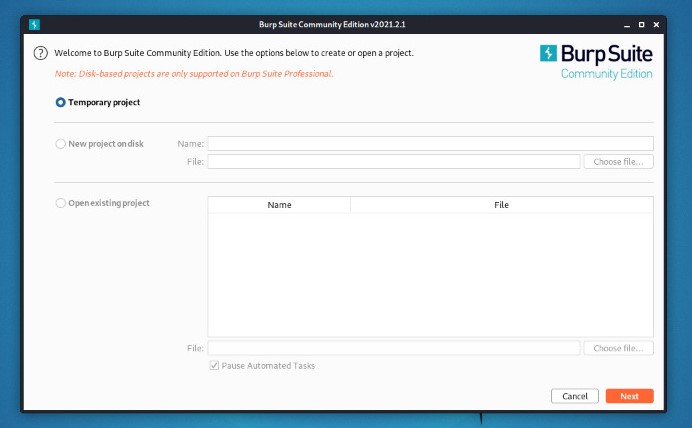Click the Burp Suite title bar app icon
This screenshot has height=428, width=692.
[x=34, y=24]
